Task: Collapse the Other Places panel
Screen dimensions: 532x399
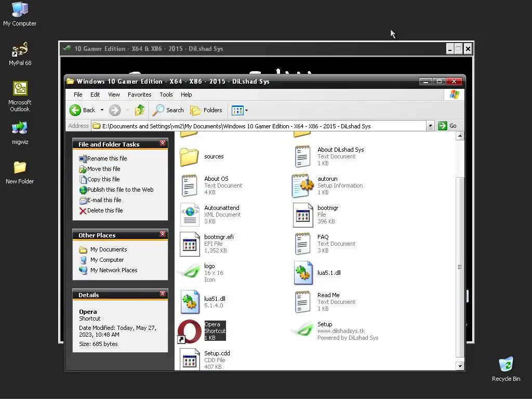Action: [163, 234]
